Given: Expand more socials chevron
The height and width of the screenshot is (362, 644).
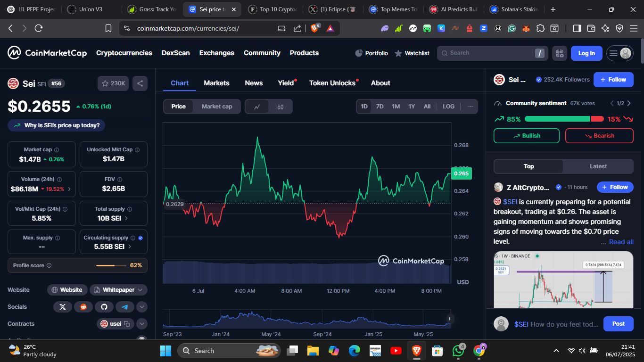Looking at the screenshot, I should coord(142,307).
